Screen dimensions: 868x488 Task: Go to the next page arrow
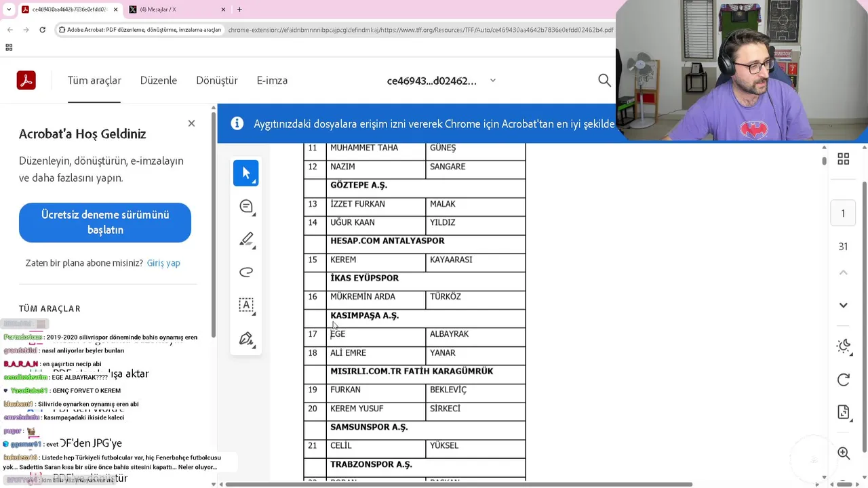pos(843,305)
